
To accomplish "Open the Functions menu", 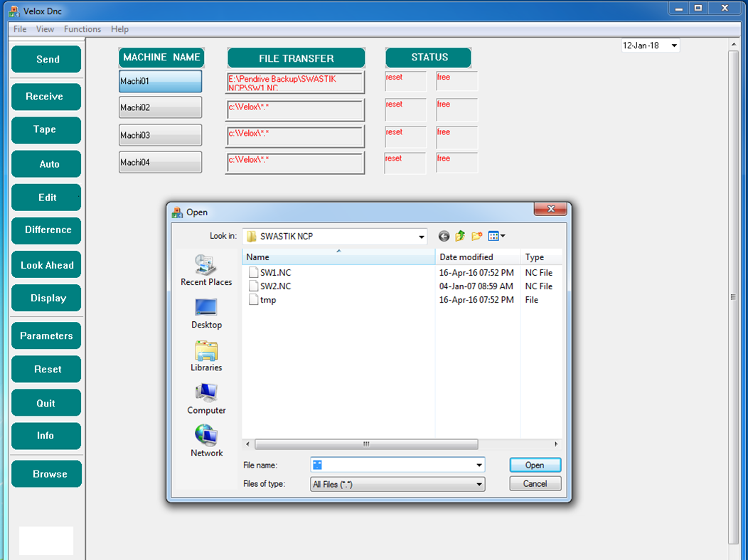I will [x=82, y=29].
